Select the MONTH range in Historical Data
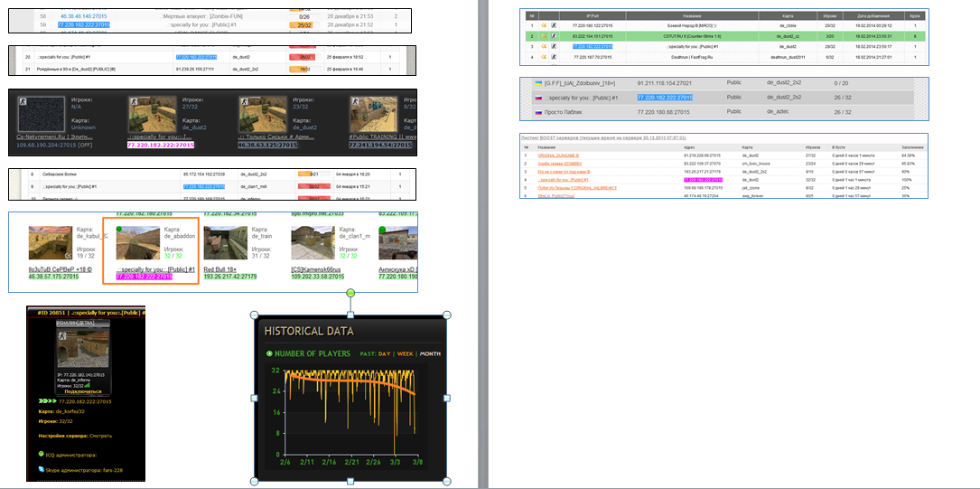Viewport: 980px width, 489px height. coord(430,354)
